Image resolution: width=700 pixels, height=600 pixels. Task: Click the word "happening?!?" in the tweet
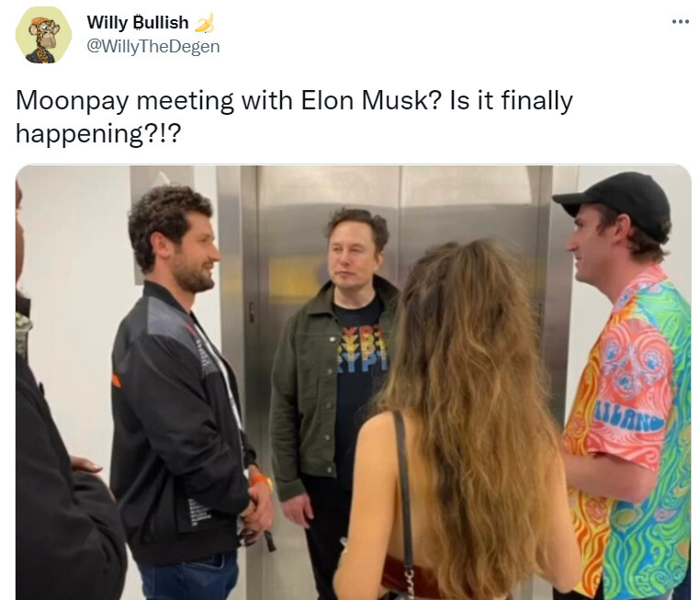tap(98, 133)
